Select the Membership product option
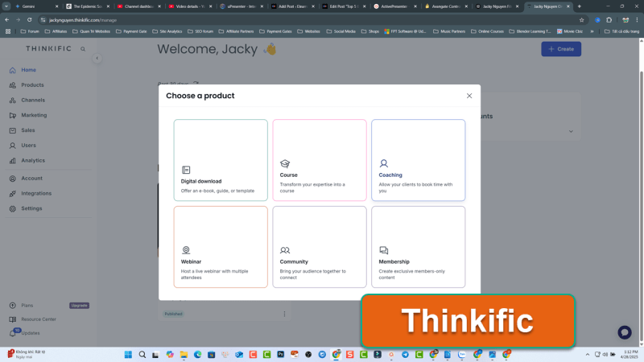Viewport: 644px width, 362px height. click(x=418, y=247)
